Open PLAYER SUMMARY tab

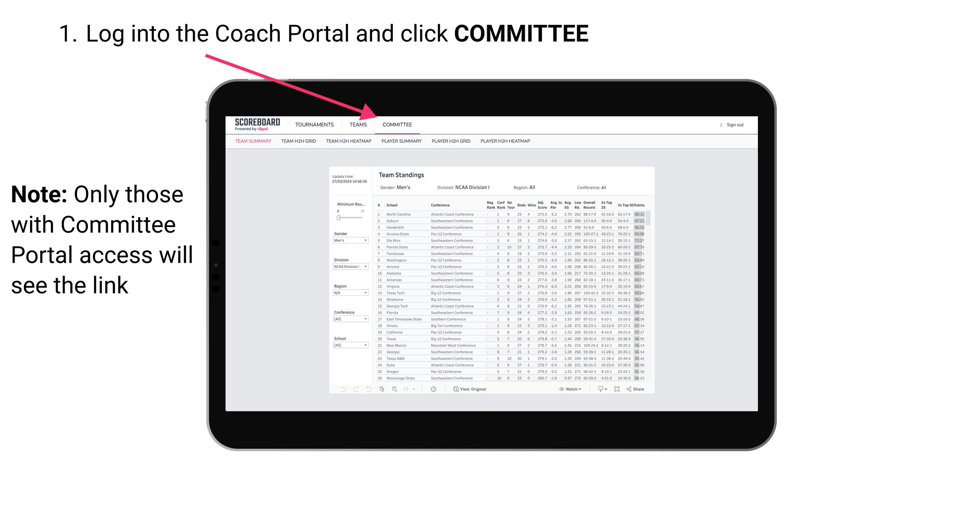[401, 142]
